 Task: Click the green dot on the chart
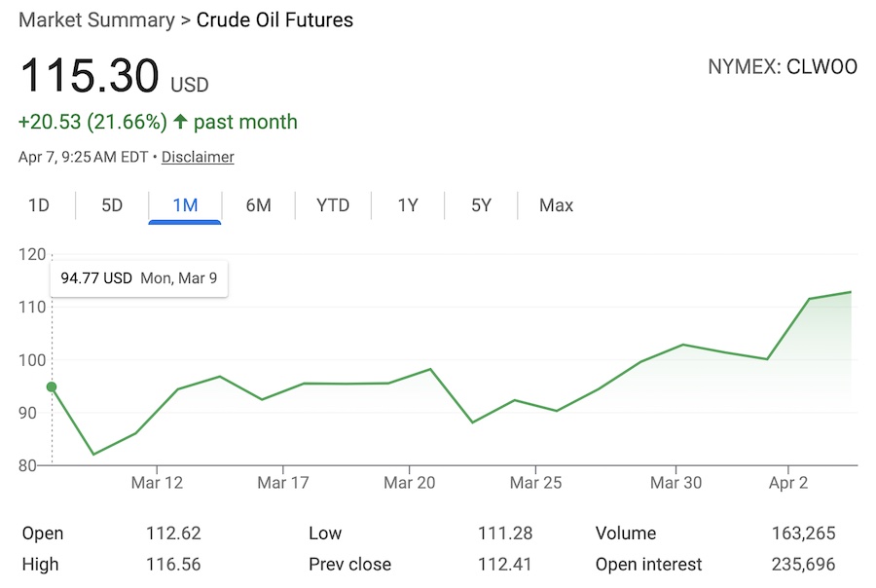click(50, 386)
